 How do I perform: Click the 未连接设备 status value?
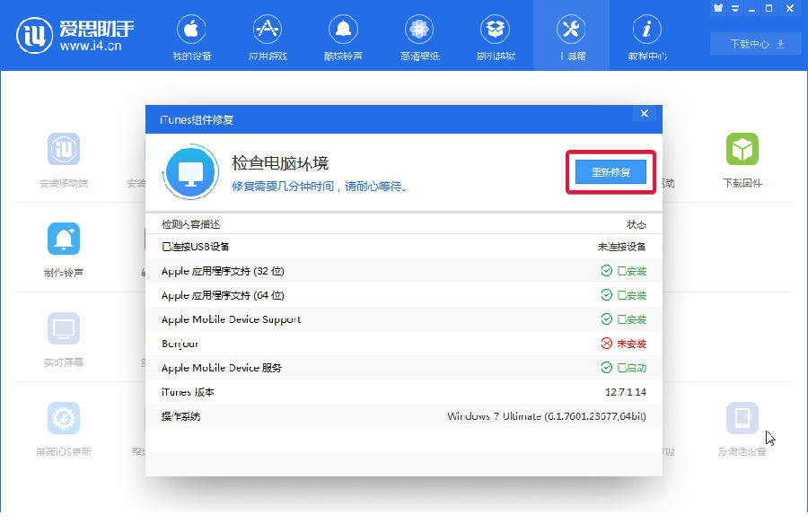click(x=621, y=247)
